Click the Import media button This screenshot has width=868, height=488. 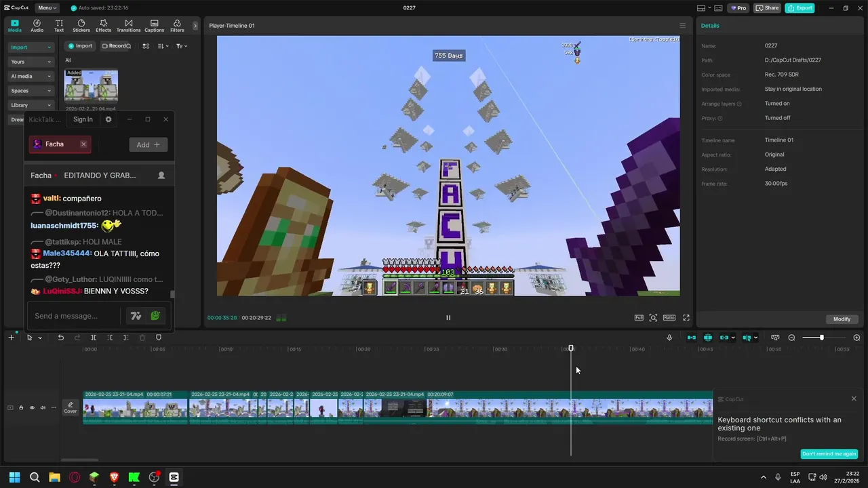point(80,46)
